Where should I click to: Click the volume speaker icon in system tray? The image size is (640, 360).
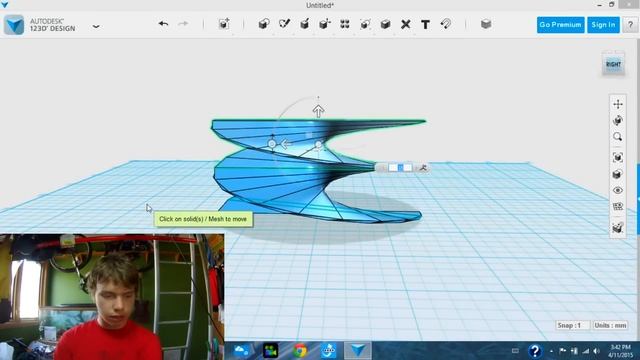click(596, 351)
